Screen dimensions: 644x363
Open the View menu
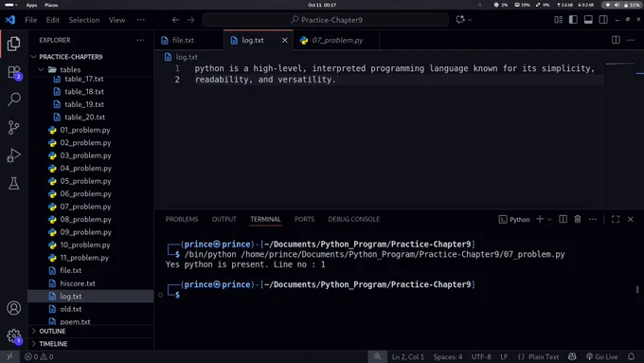click(x=116, y=20)
